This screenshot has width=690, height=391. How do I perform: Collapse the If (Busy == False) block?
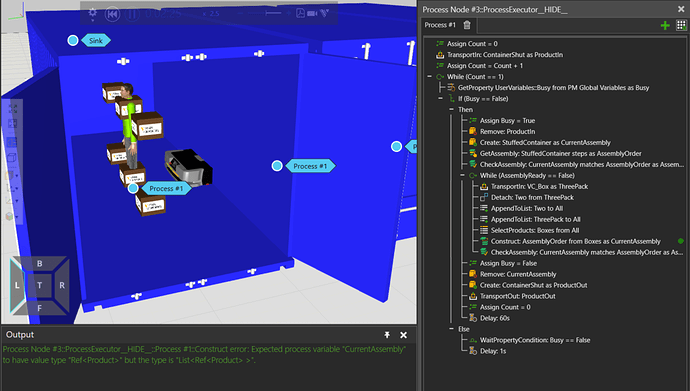click(440, 99)
